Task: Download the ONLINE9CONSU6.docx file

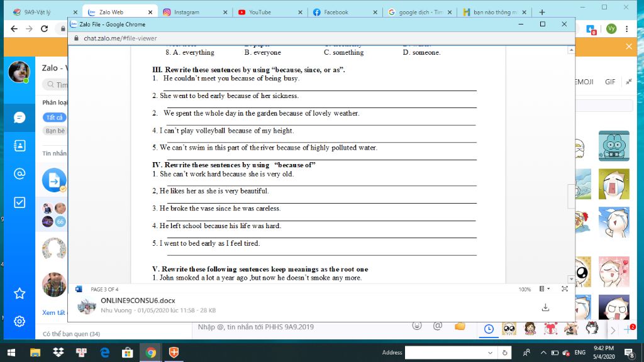Action: pos(545,307)
